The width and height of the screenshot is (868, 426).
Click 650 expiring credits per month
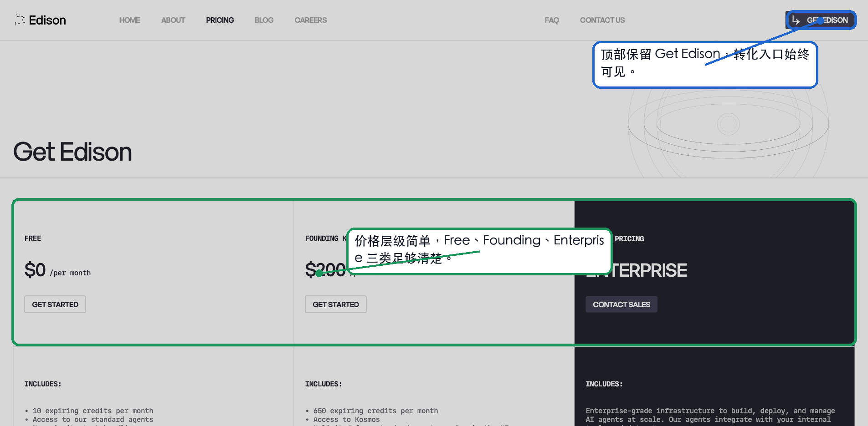(x=375, y=411)
